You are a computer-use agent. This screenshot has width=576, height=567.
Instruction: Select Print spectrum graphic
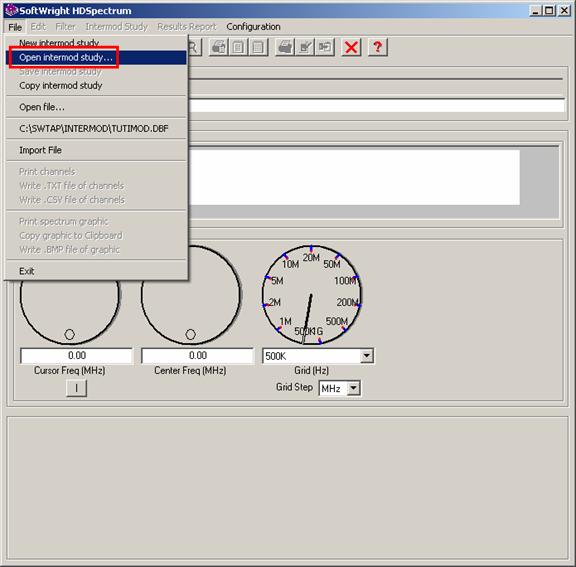click(96, 221)
